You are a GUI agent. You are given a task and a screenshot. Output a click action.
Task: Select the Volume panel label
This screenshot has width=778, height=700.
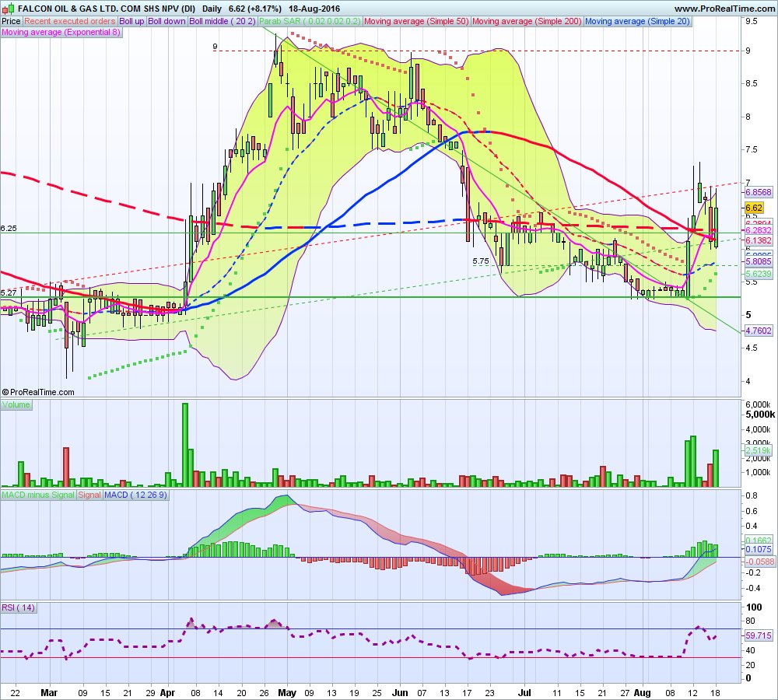[16, 404]
